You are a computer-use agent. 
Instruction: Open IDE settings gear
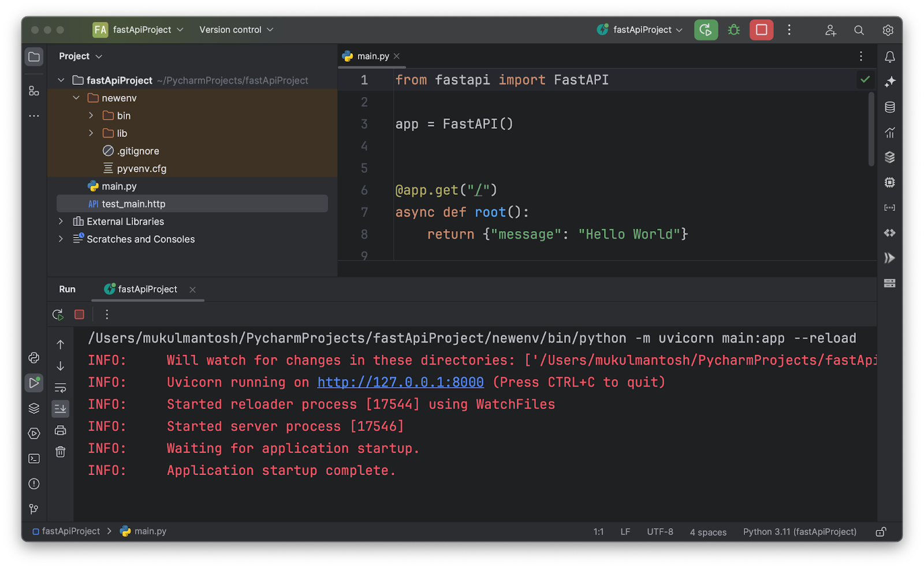pyautogui.click(x=888, y=30)
